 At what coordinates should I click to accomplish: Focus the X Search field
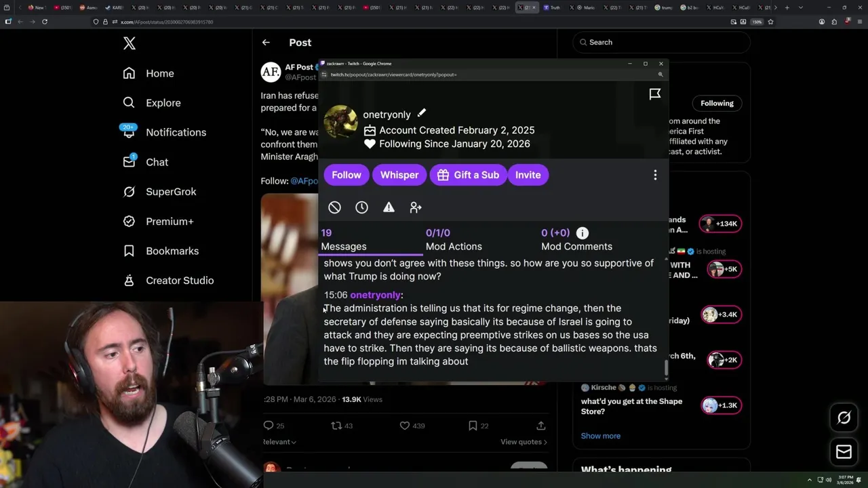661,42
